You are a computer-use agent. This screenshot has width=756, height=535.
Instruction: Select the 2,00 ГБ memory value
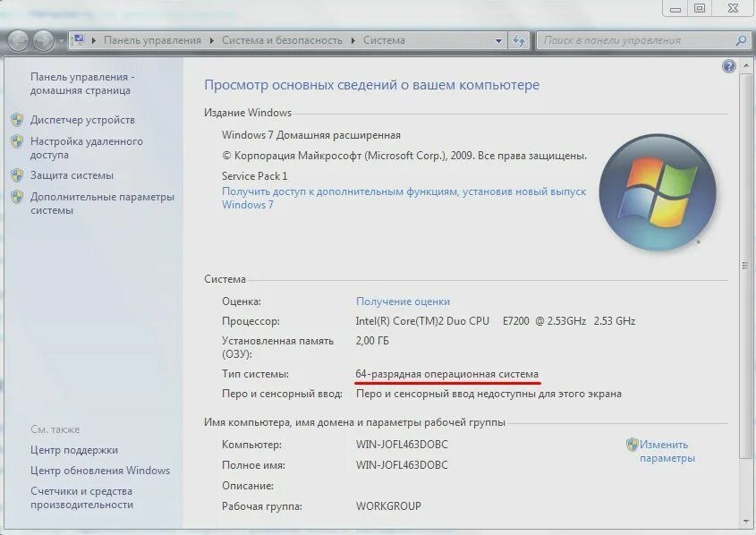pos(372,341)
